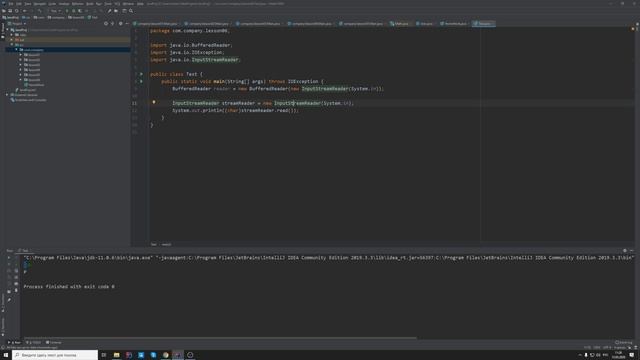640x360 pixels.
Task: Switch to the Math.java editor tab
Action: pos(400,24)
